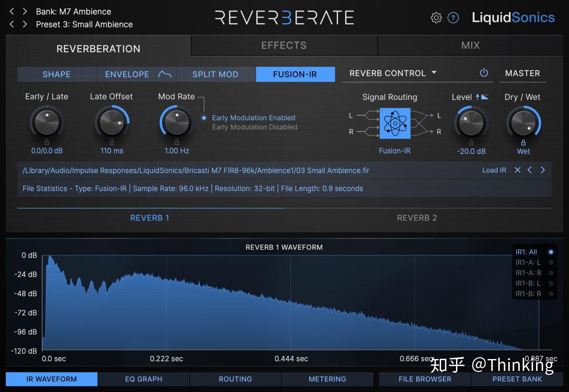Click the right IR navigation chevron near Load IR
Image resolution: width=569 pixels, height=392 pixels.
(543, 170)
